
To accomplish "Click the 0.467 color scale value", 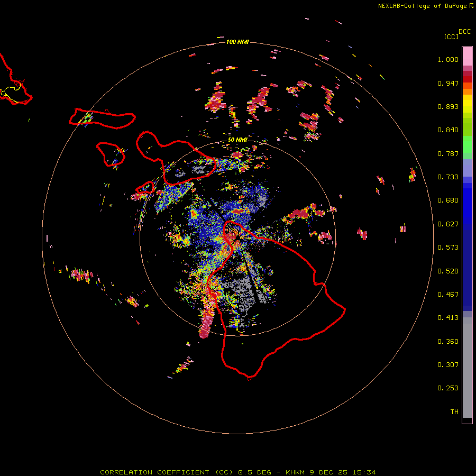I will [448, 295].
